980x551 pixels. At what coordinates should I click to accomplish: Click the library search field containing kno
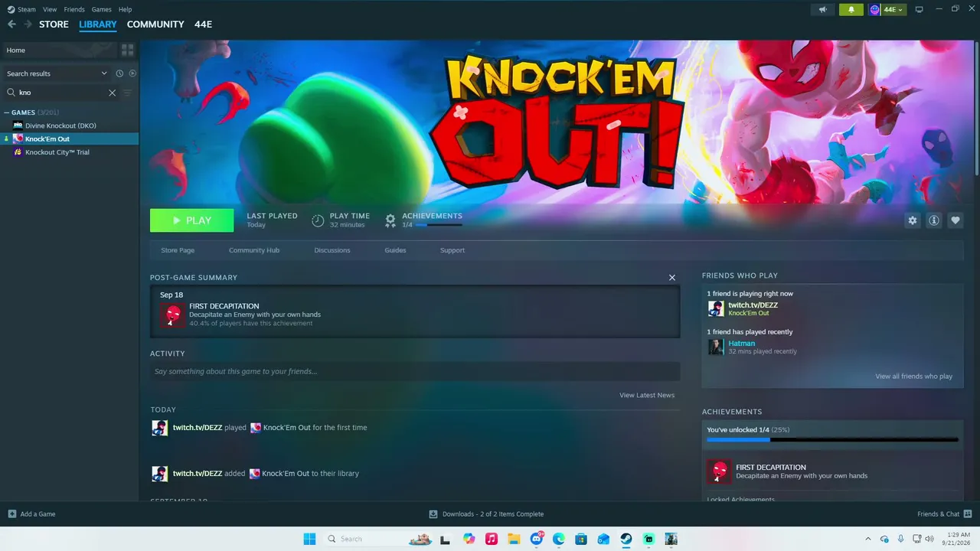[61, 93]
